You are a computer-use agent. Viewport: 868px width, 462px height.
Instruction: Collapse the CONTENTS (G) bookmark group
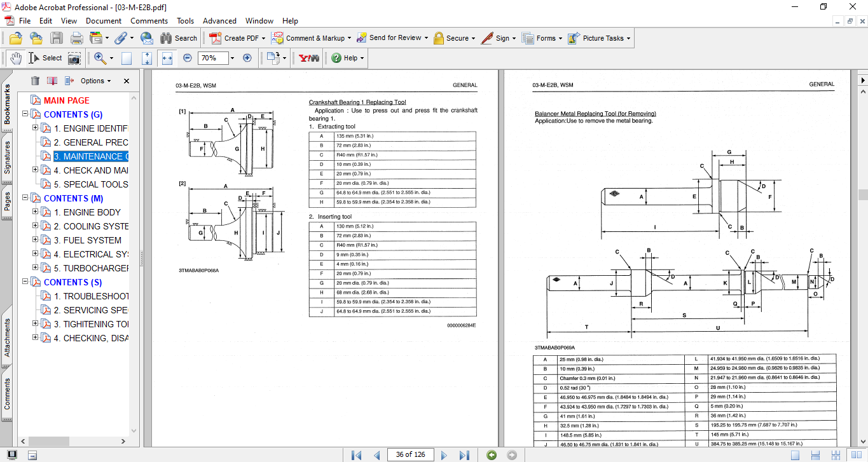pyautogui.click(x=25, y=114)
